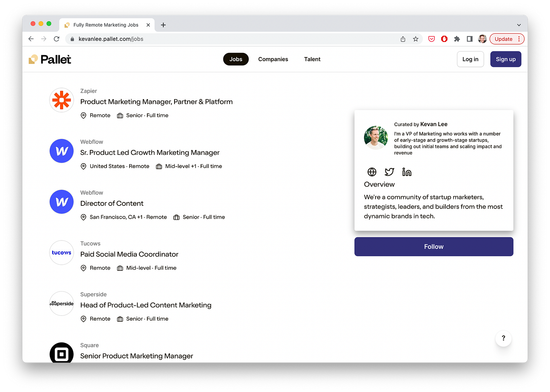Click the Zapier company name text
The height and width of the screenshot is (392, 550).
[x=88, y=91]
